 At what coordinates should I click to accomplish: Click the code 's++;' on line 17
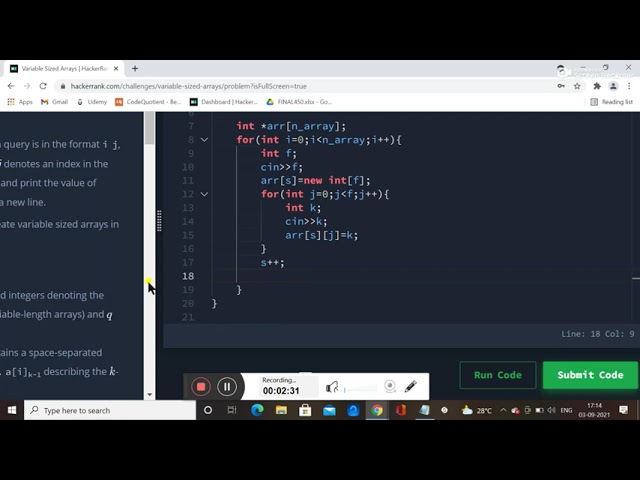pyautogui.click(x=272, y=262)
